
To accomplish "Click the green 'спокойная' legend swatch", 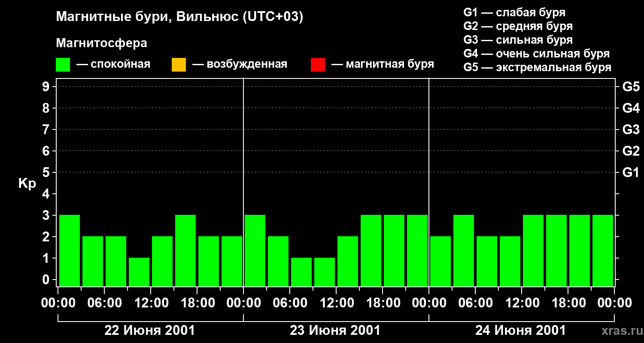I will tap(63, 65).
